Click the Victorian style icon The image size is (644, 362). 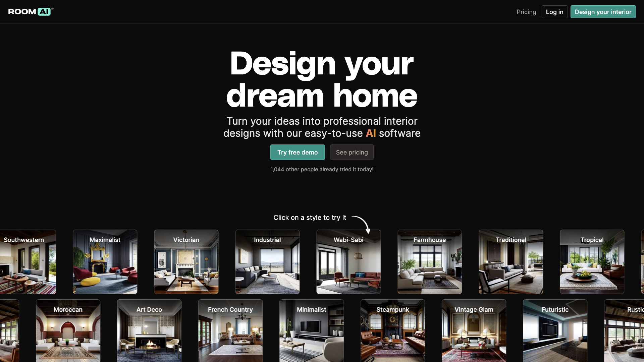tap(186, 262)
